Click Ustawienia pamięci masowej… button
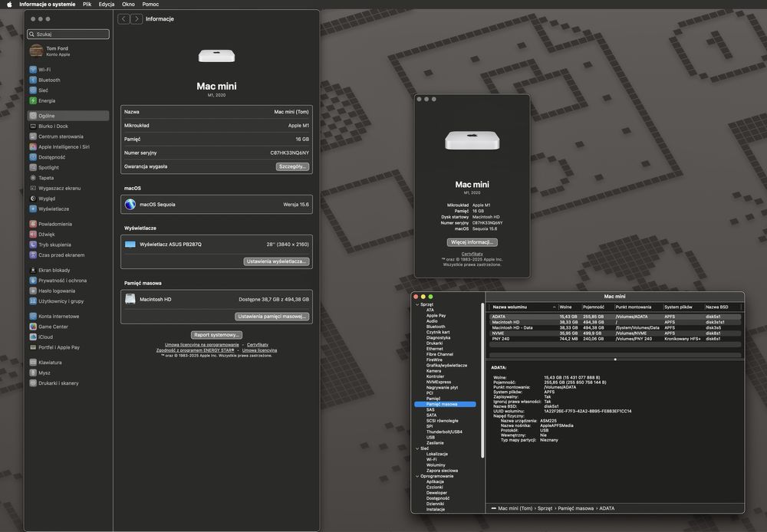Viewport: 767px width, 532px height. [x=272, y=317]
